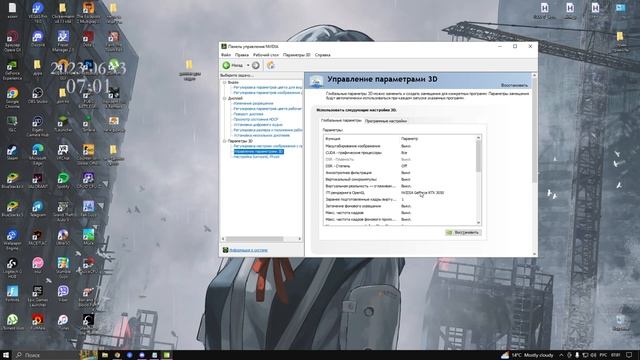Open iTunes desktop icon
The image size is (640, 360).
tap(63, 322)
